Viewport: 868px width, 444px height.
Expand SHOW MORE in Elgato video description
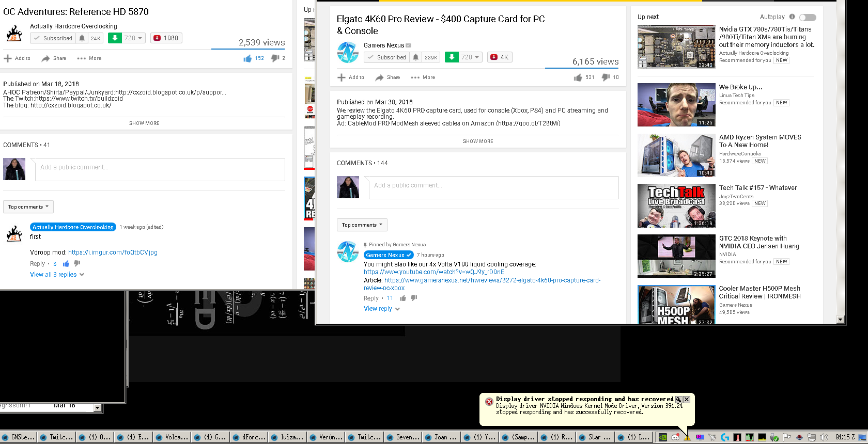click(x=478, y=141)
